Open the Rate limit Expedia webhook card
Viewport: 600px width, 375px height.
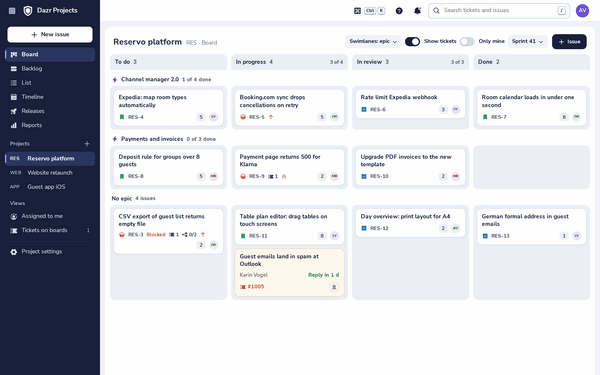click(x=410, y=104)
